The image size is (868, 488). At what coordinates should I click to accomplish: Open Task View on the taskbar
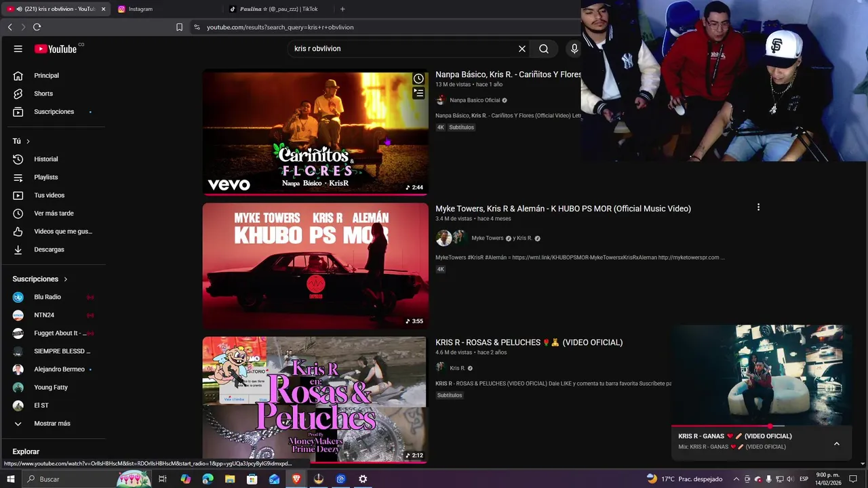pyautogui.click(x=163, y=479)
